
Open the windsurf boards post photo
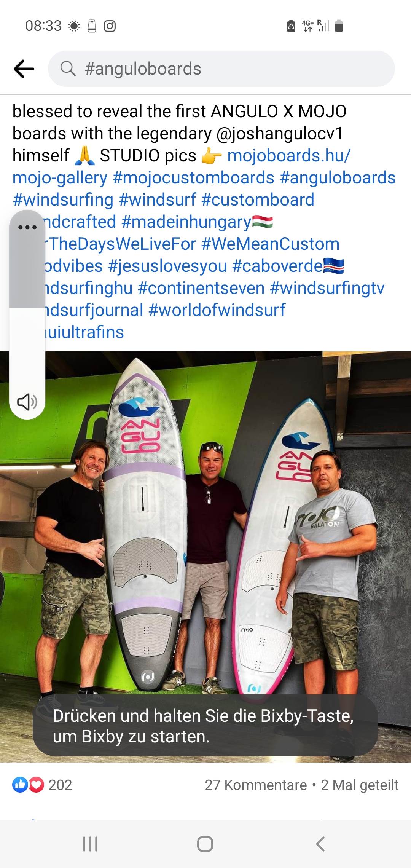click(x=205, y=557)
